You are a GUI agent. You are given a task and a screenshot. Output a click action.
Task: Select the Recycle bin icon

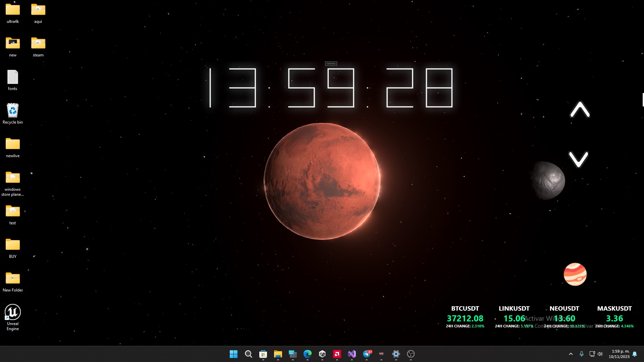(x=13, y=114)
